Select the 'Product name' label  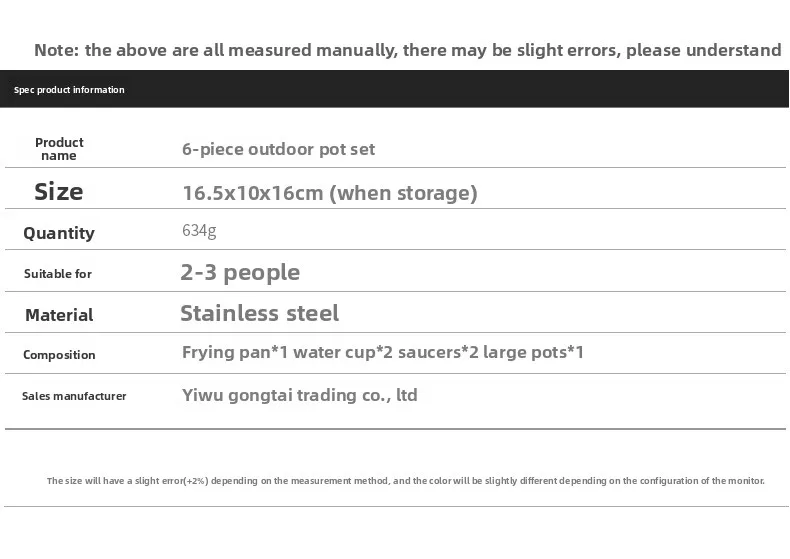(59, 149)
